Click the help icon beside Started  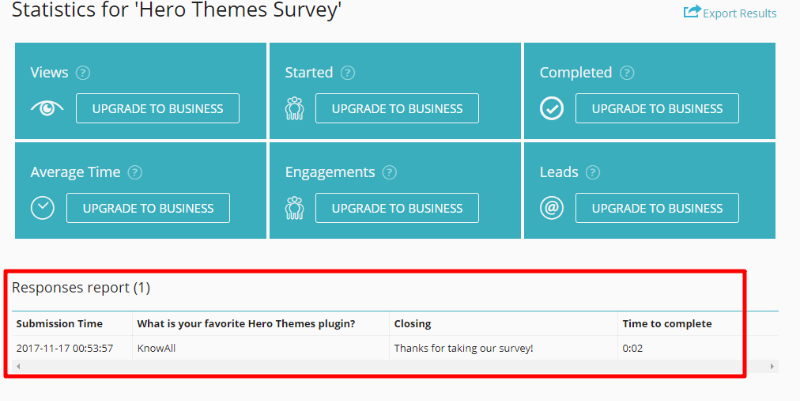348,73
